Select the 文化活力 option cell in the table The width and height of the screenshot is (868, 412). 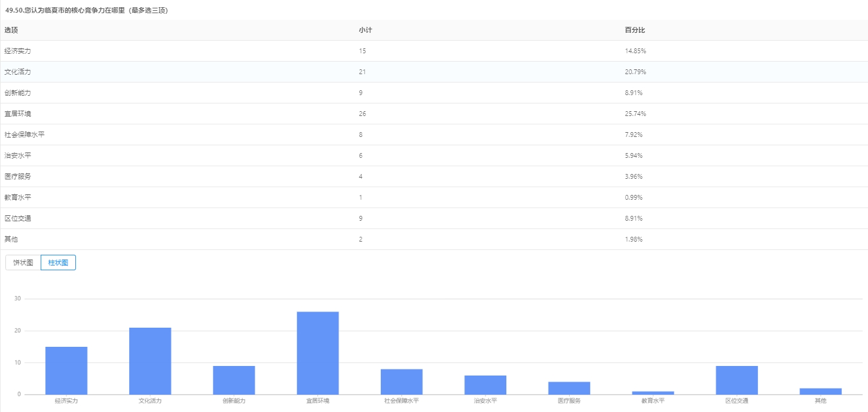pos(17,72)
